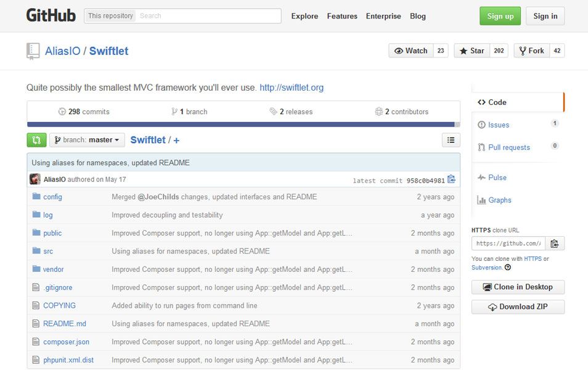The image size is (588, 370).
Task: Click the vendor folder icon
Action: pos(36,269)
